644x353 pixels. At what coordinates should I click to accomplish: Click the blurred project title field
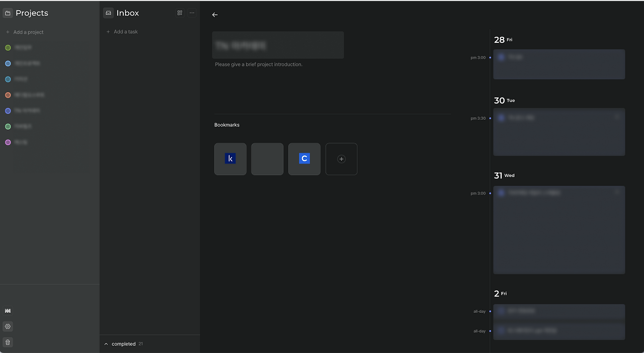[x=278, y=45]
